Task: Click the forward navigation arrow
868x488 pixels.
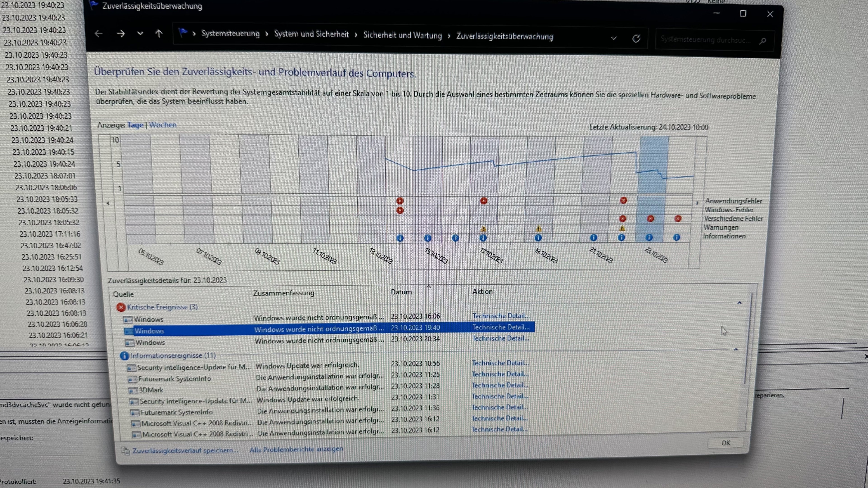Action: (121, 34)
